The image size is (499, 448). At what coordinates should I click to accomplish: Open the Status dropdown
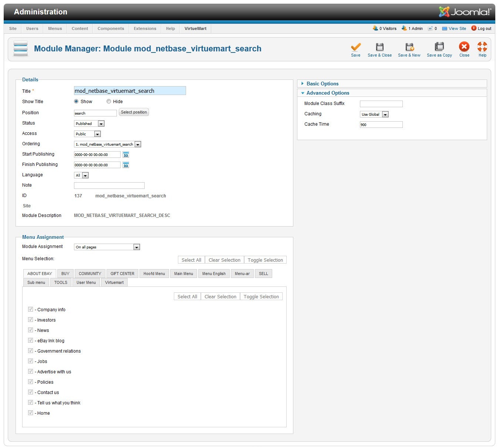(x=90, y=124)
